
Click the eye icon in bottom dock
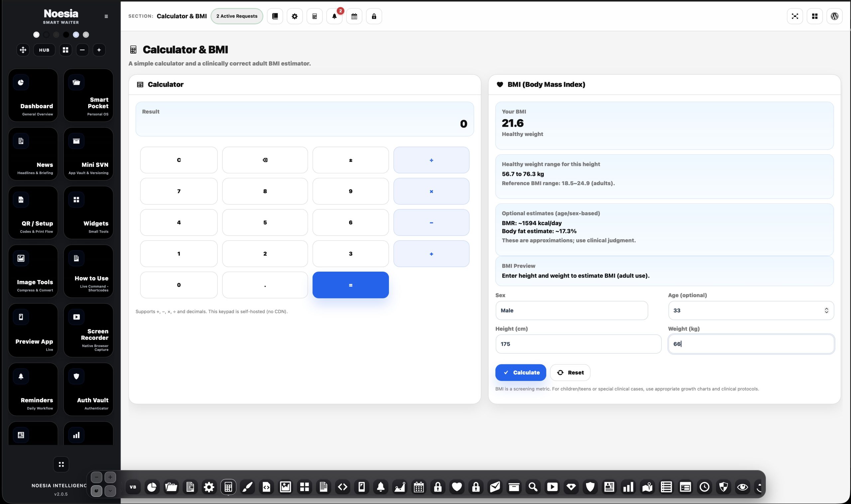[742, 487]
